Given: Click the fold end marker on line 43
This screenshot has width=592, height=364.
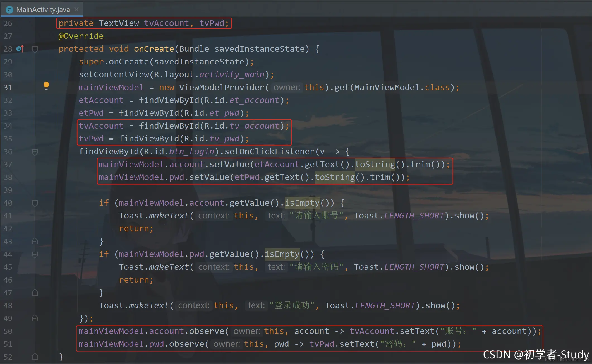Looking at the screenshot, I should pos(35,241).
